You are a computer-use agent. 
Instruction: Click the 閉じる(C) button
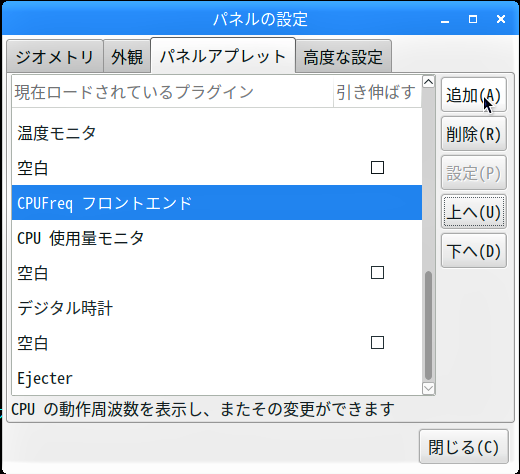(x=464, y=447)
